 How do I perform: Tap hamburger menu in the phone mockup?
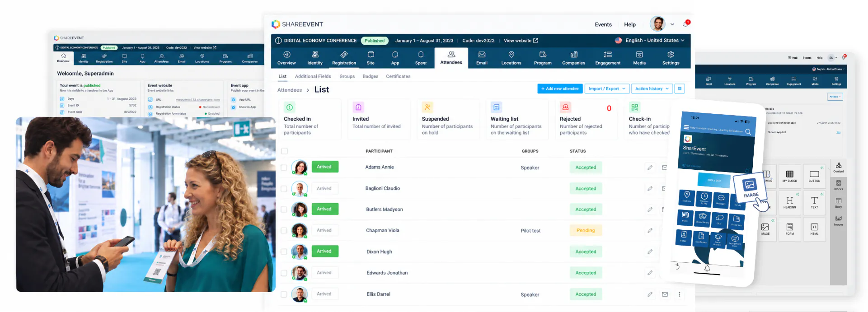pyautogui.click(x=686, y=127)
